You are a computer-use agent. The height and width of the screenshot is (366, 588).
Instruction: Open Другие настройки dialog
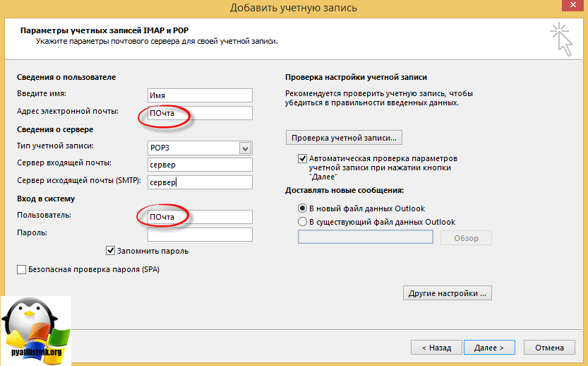click(446, 293)
